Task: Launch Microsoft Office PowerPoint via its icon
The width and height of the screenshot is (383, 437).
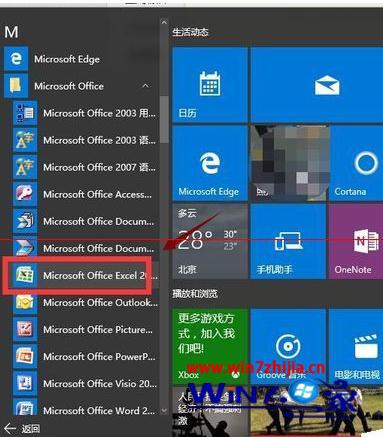Action: coord(25,356)
